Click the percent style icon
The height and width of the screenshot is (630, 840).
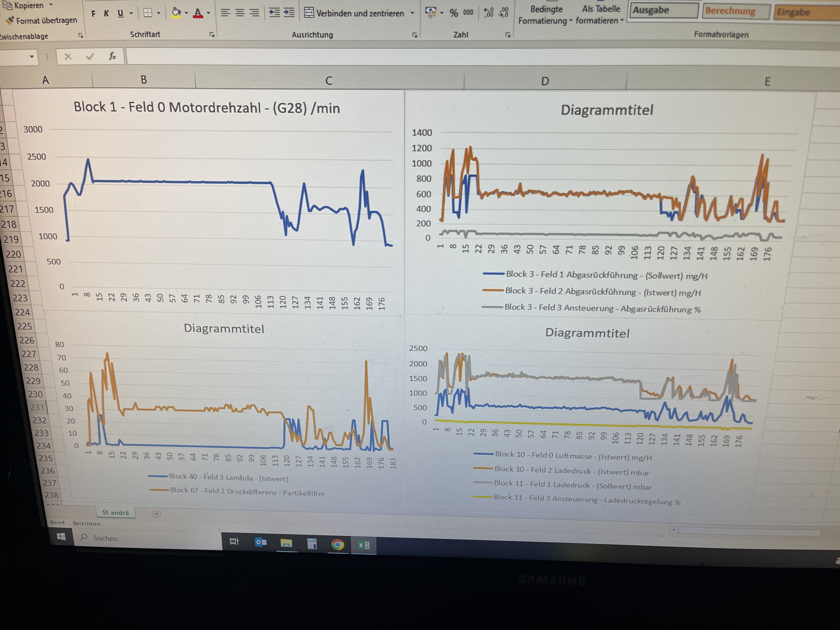(453, 13)
